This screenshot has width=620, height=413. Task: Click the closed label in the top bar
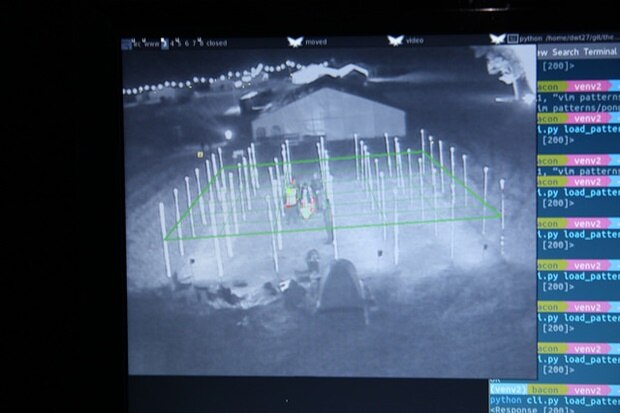tap(217, 43)
